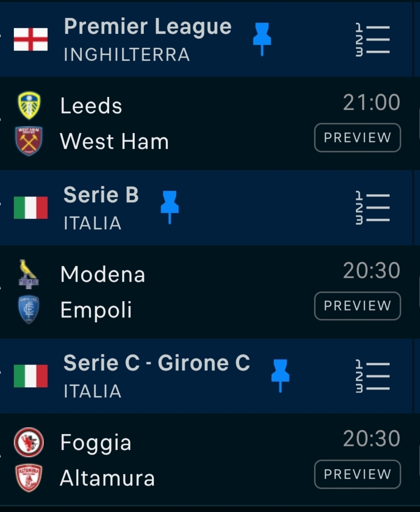
Task: Open Modena vs Empoli preview
Action: point(357,306)
